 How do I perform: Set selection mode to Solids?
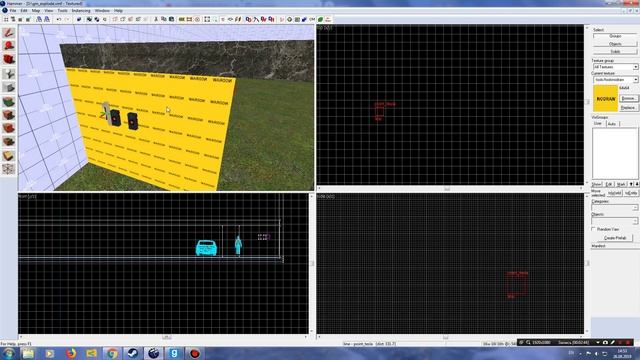(615, 51)
